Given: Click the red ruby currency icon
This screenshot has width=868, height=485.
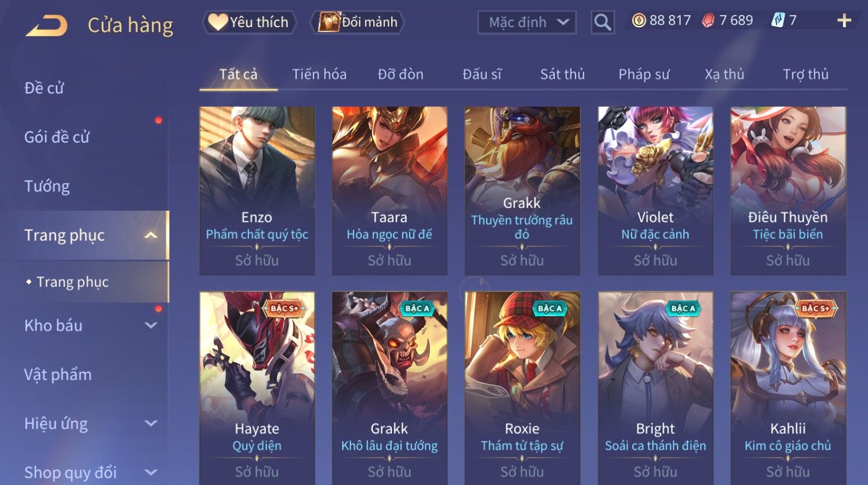Looking at the screenshot, I should point(708,21).
